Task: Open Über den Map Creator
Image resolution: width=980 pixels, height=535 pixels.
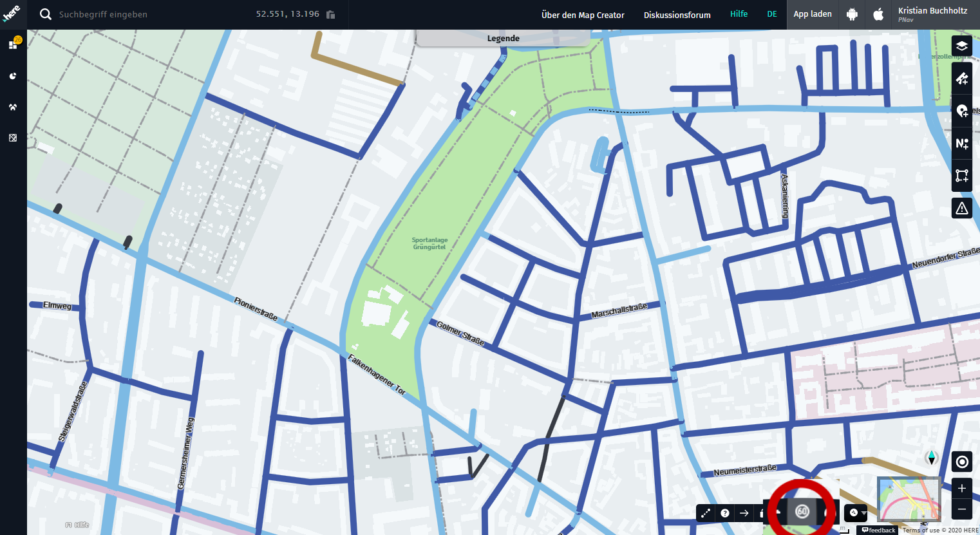Action: [583, 15]
